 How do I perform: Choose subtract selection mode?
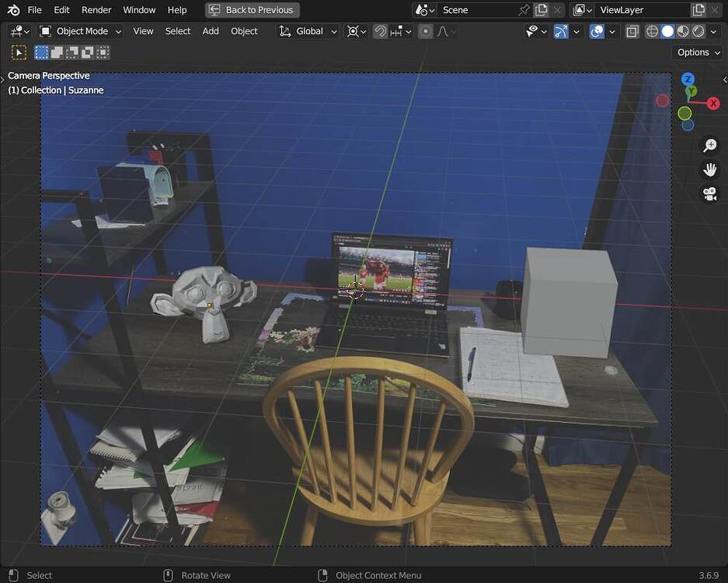coord(72,53)
